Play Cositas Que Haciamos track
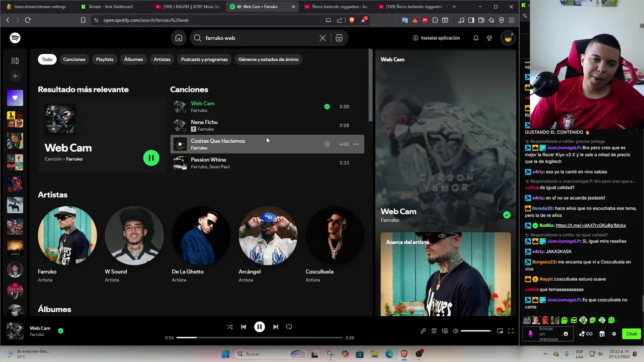644x362 pixels. (x=180, y=144)
